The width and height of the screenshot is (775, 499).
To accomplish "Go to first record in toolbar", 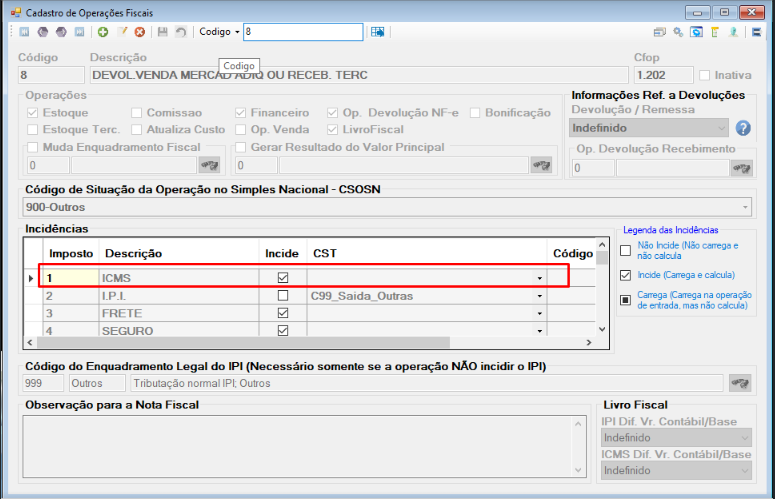I will click(24, 32).
